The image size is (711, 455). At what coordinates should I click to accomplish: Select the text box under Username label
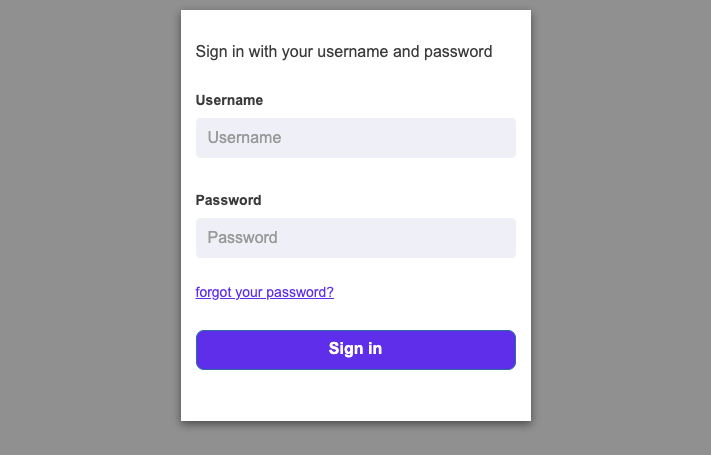(355, 138)
